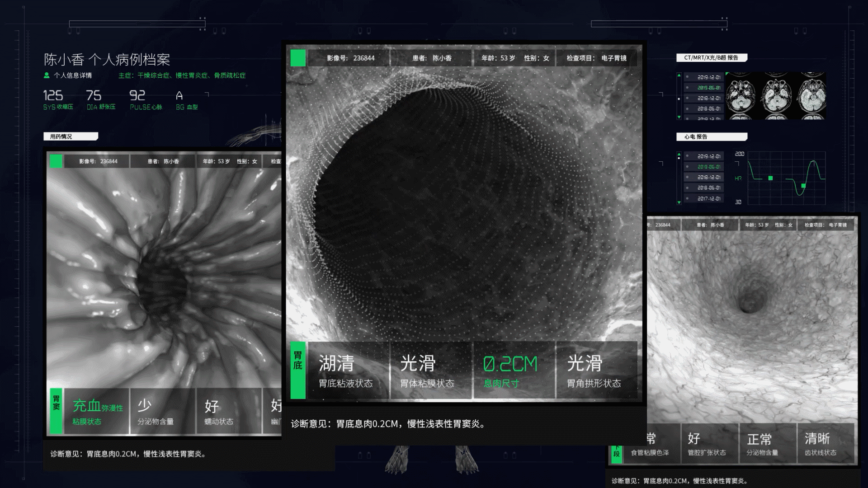The height and width of the screenshot is (488, 868).
Task: Click 年龄: 53岁 性别: 女 in the center header
Action: (515, 58)
